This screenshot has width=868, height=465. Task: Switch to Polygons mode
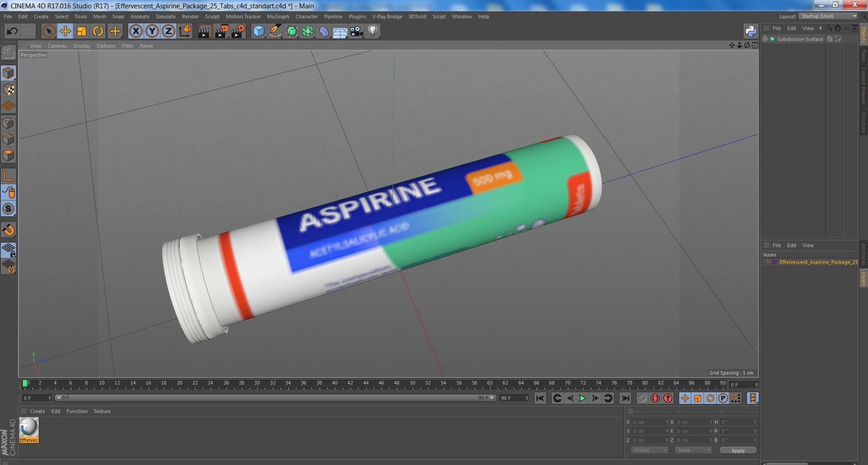8,155
